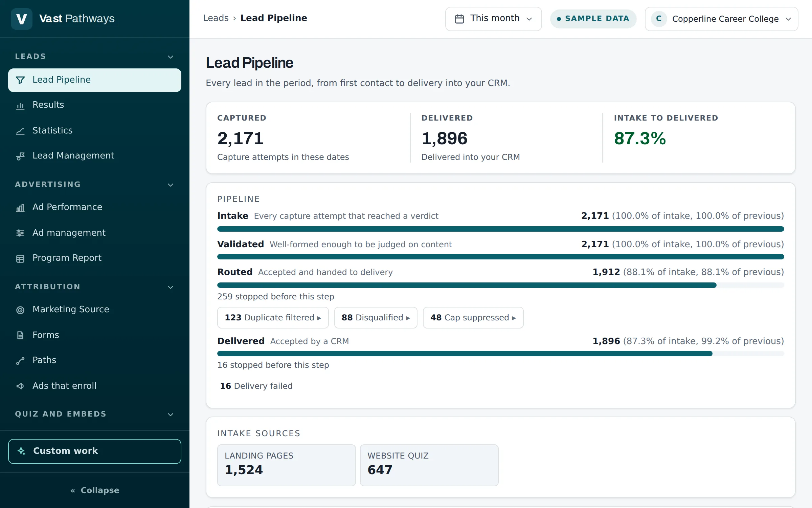Click the Lead Management icon

tap(20, 156)
